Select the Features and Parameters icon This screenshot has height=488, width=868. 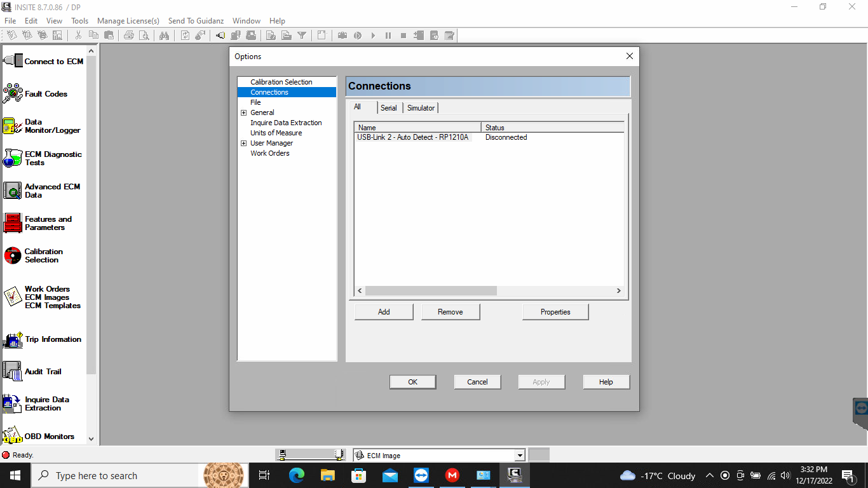43,223
